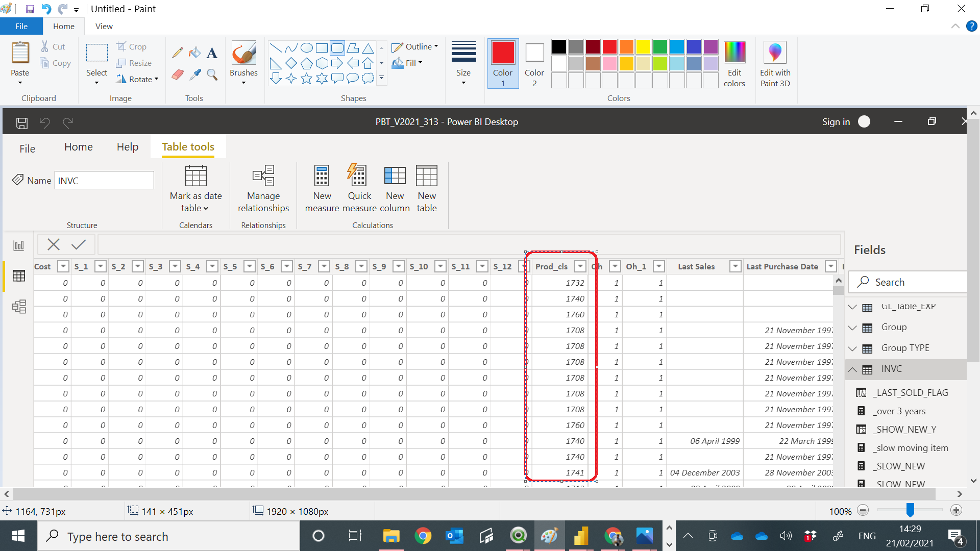This screenshot has width=980, height=551.
Task: Select the Fill with color bucket tool
Action: tap(195, 53)
